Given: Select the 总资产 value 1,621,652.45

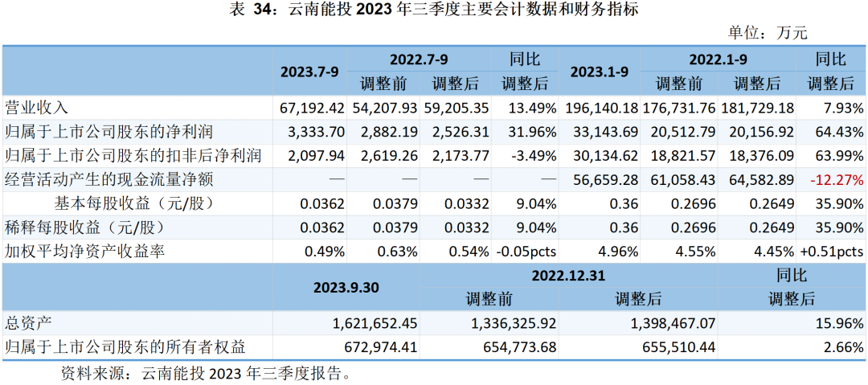Looking at the screenshot, I should tap(375, 323).
